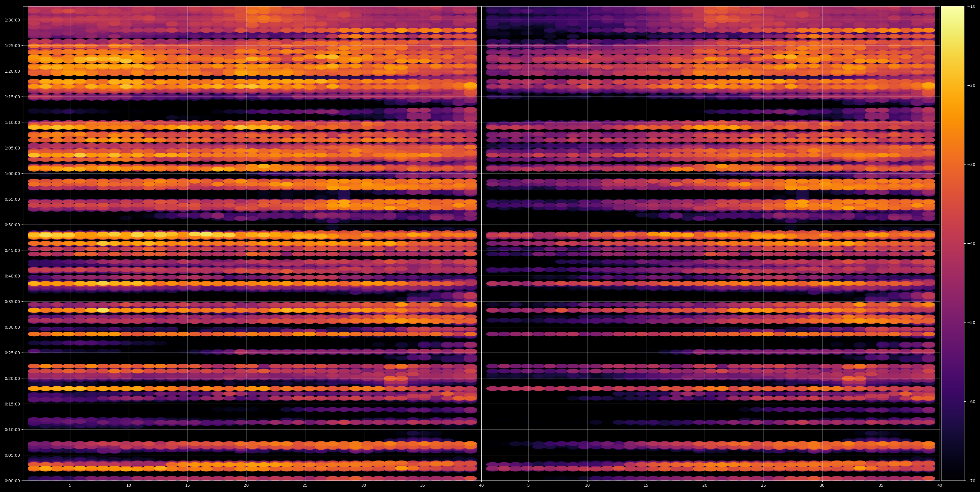This screenshot has height=492, width=980.
Task: Click the −10 colorbar label
Action: (971, 6)
